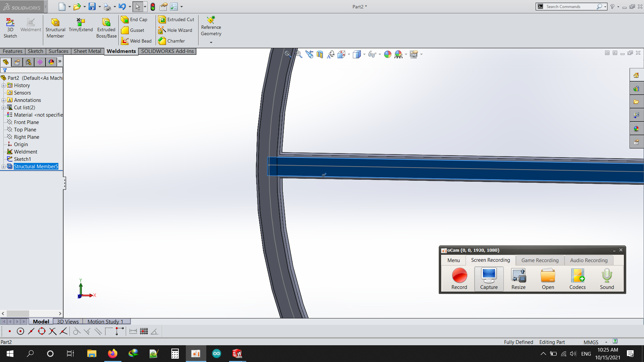Undo the last action
Image resolution: width=644 pixels, height=362 pixels.
pyautogui.click(x=122, y=7)
